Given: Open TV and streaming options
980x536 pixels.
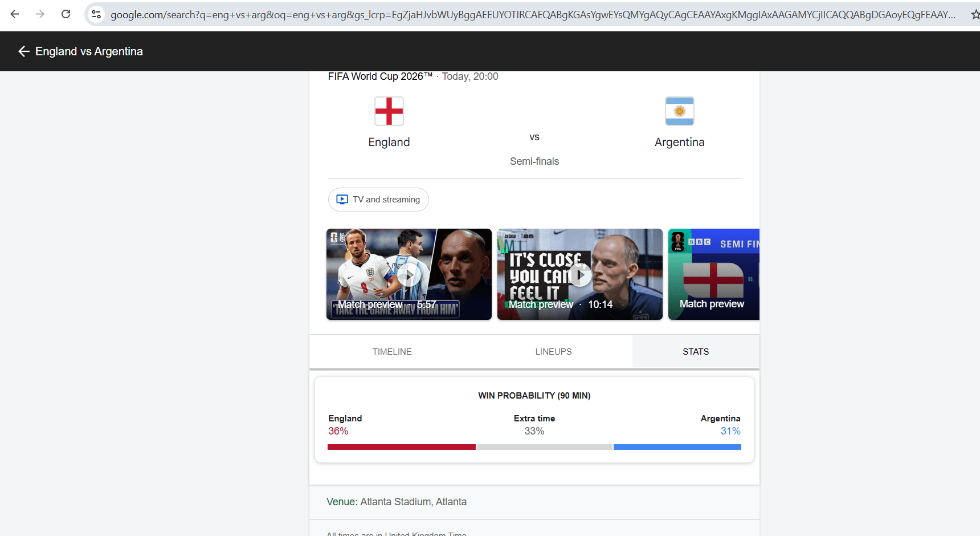Looking at the screenshot, I should coord(378,200).
